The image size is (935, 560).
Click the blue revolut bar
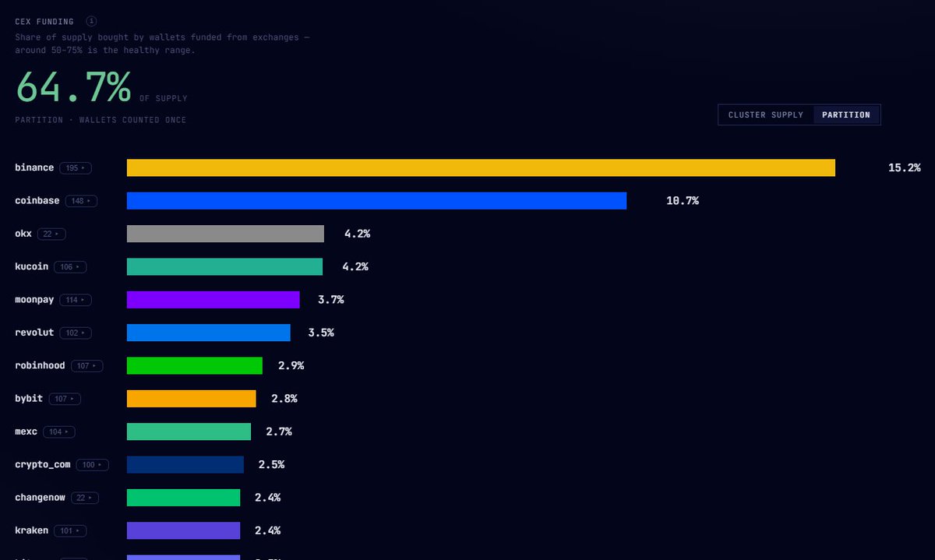pos(208,333)
